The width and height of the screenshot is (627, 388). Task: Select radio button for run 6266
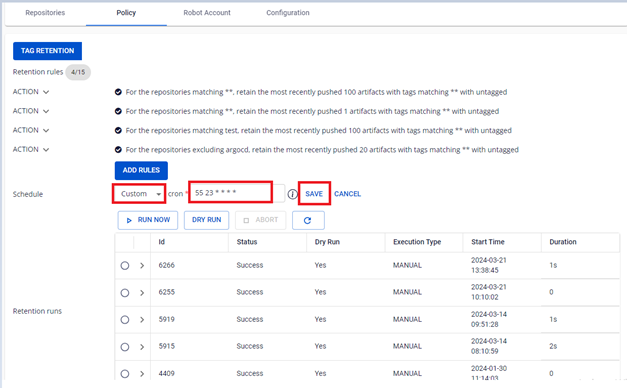[125, 266]
